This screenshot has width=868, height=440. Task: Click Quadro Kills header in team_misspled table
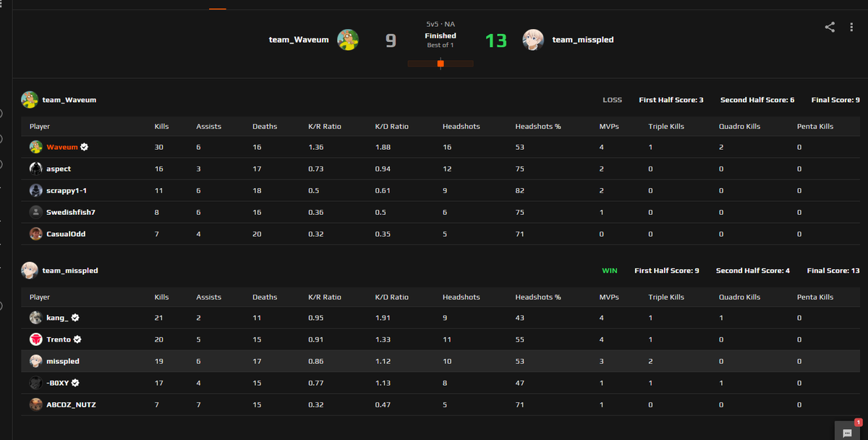point(739,297)
